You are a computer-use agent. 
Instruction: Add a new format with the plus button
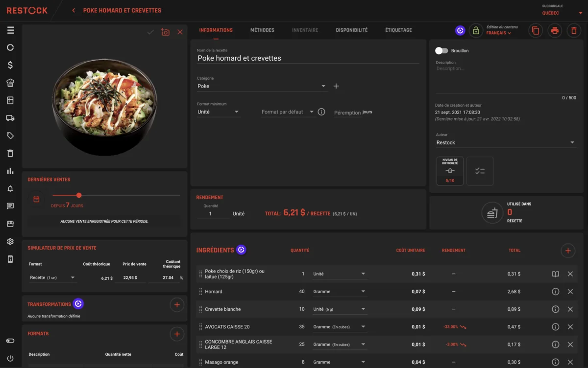pyautogui.click(x=177, y=334)
